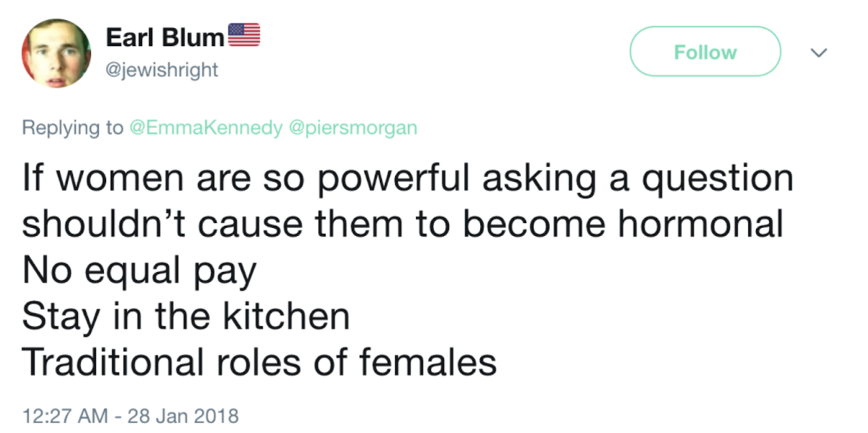The height and width of the screenshot is (433, 868).
Task: Open the @piersmorgan mention
Action: (x=353, y=128)
